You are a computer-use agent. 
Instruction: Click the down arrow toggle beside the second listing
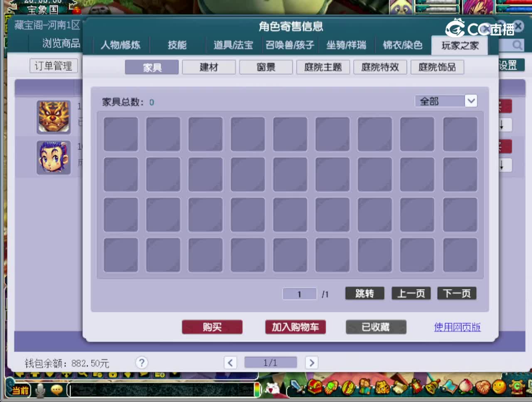[502, 165]
